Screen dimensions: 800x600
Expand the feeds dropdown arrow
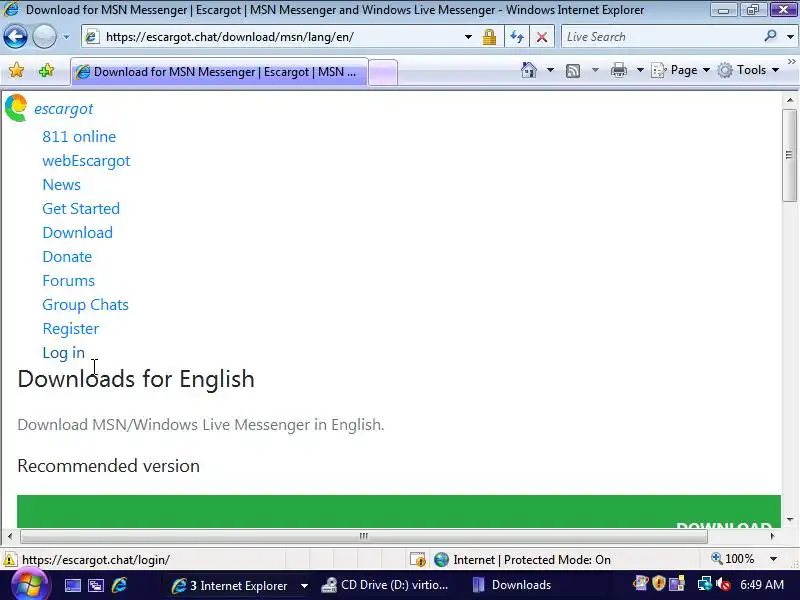(595, 70)
